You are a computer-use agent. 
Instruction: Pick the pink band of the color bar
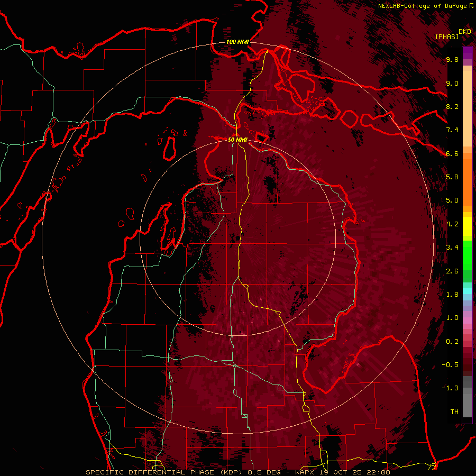tap(467, 320)
